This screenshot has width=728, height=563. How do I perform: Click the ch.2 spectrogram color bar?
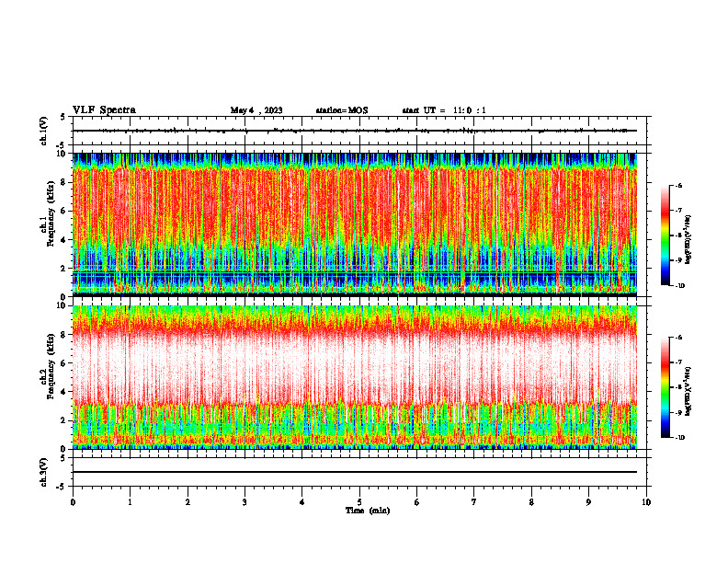[x=665, y=387]
